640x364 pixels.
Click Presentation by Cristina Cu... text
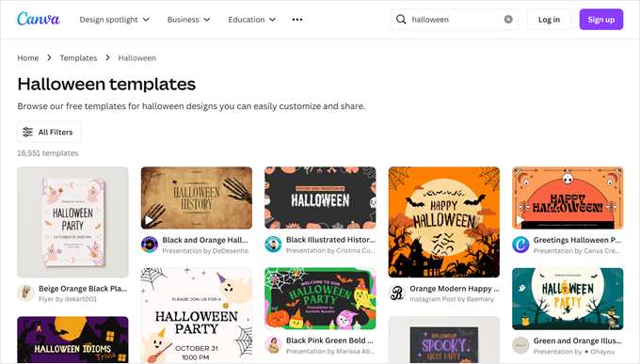point(330,250)
